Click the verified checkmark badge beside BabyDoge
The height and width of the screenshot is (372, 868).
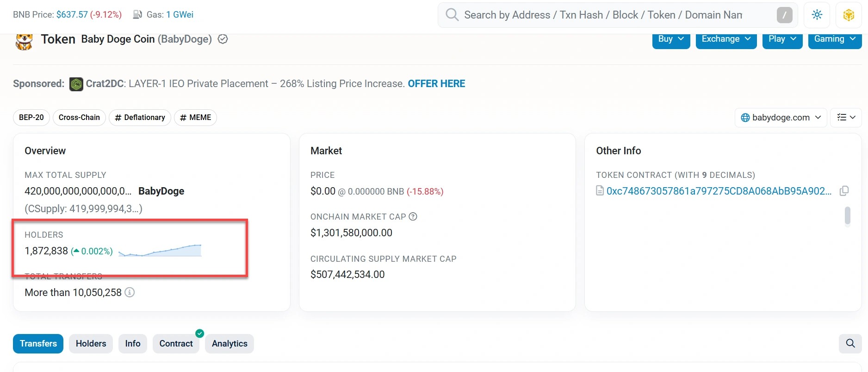pos(223,39)
